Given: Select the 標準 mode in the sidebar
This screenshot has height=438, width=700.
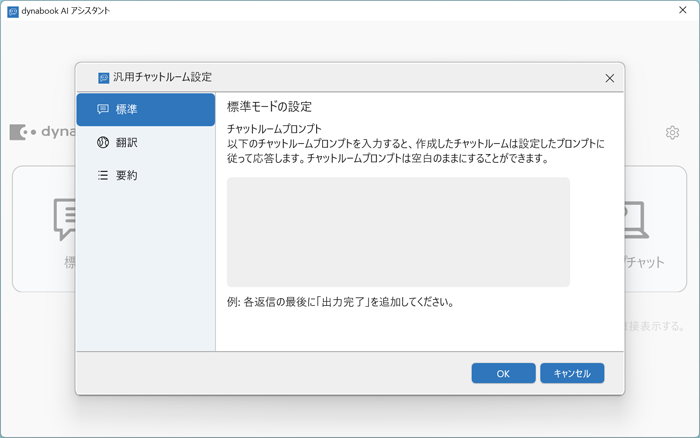Looking at the screenshot, I should click(x=146, y=109).
